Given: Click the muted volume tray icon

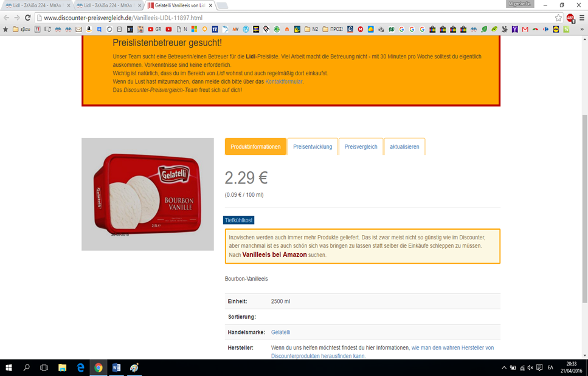Looking at the screenshot, I should click(x=530, y=367).
